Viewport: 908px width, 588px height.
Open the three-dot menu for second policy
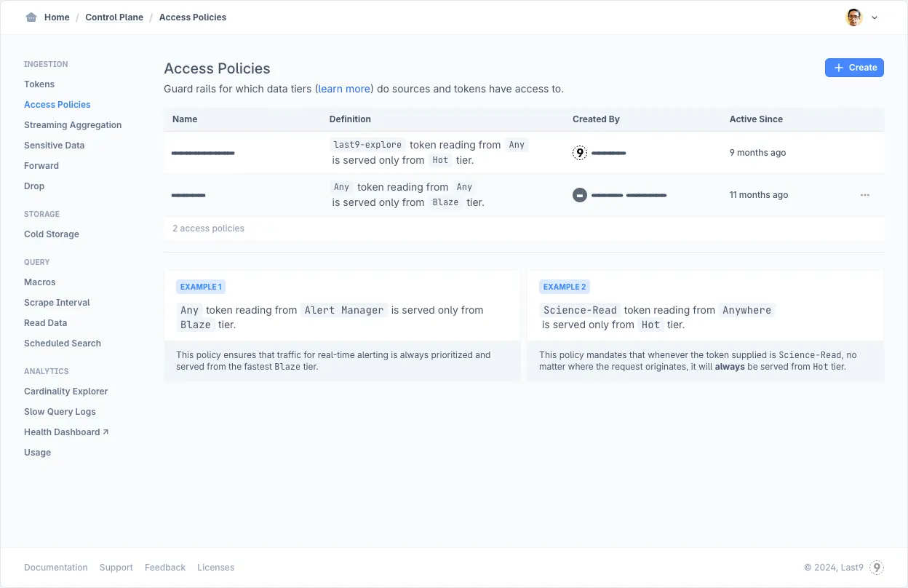pos(864,195)
